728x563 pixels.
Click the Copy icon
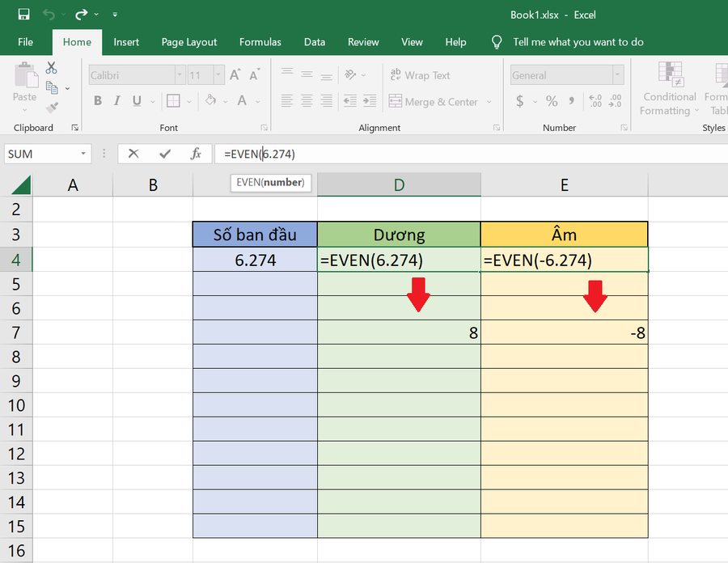[52, 87]
